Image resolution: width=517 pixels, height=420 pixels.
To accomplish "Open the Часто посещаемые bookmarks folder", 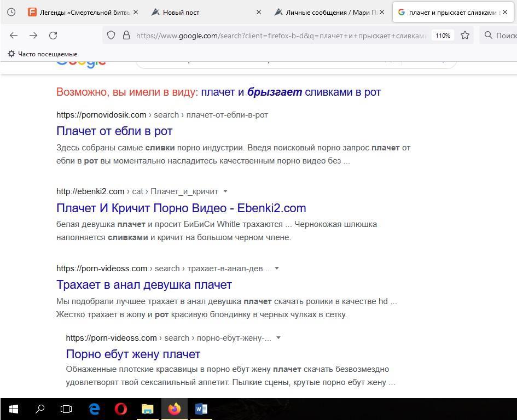I will pyautogui.click(x=43, y=54).
